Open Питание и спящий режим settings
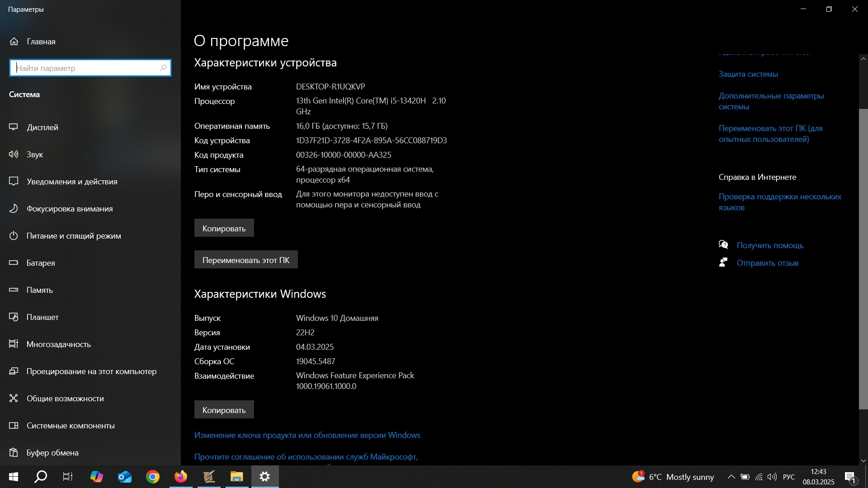This screenshot has height=488, width=868. click(x=74, y=236)
